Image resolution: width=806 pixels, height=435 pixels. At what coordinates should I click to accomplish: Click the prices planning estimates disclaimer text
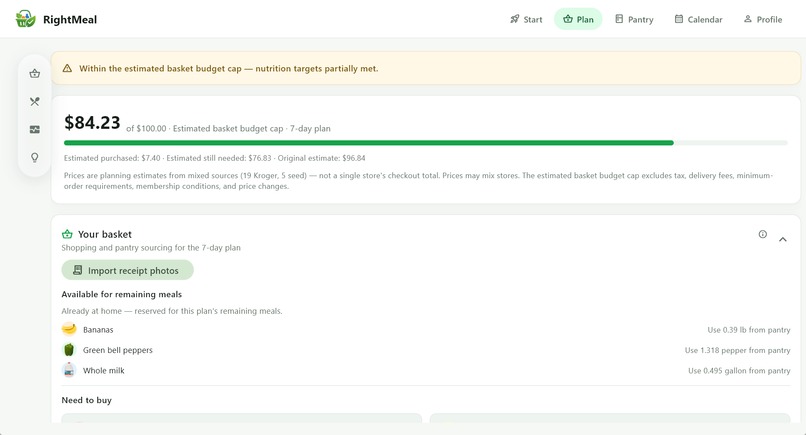click(418, 181)
